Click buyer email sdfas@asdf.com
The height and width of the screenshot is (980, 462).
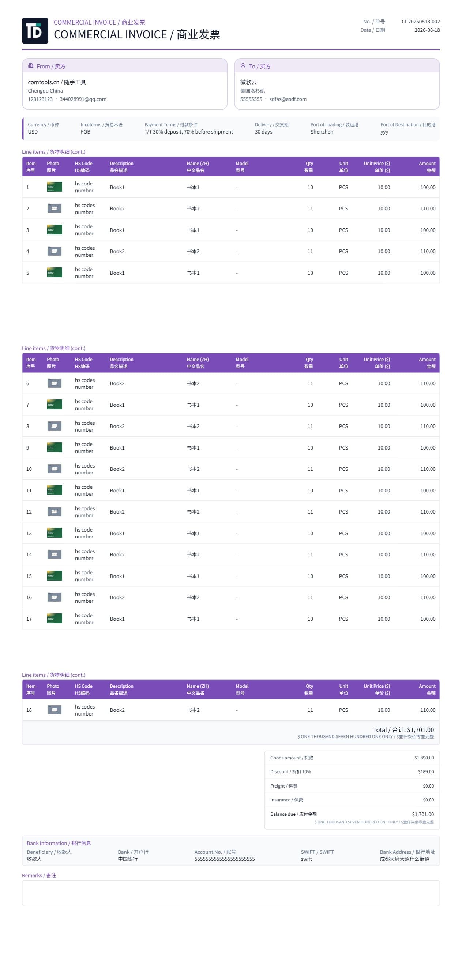[x=288, y=99]
